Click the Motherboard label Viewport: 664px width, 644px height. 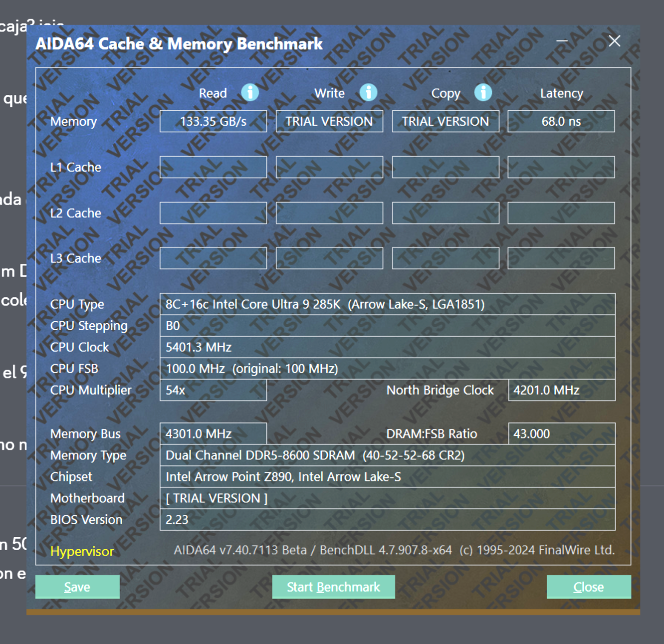87,498
